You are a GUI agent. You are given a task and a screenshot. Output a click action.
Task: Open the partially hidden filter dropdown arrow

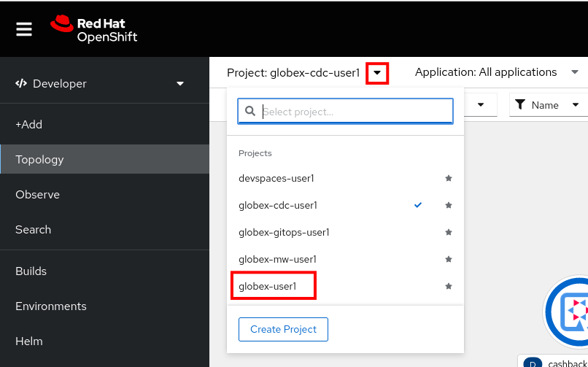481,105
